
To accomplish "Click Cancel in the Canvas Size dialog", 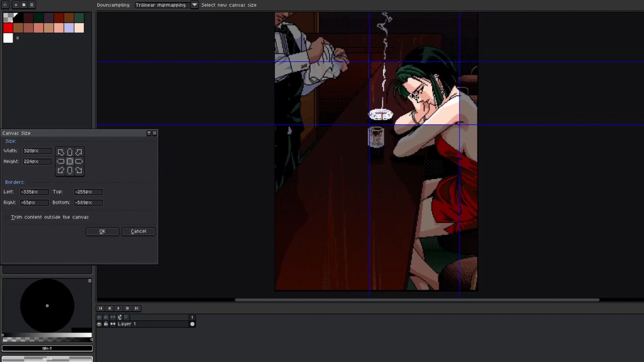I will point(138,232).
